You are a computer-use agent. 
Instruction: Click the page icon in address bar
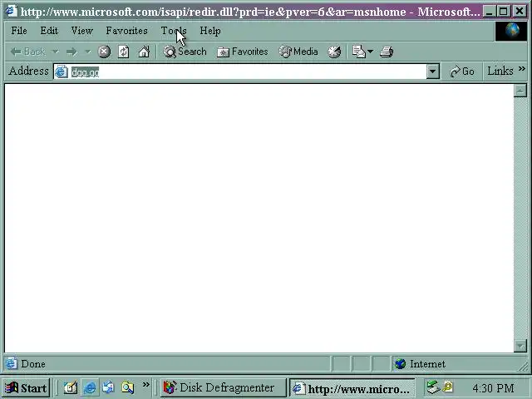62,71
